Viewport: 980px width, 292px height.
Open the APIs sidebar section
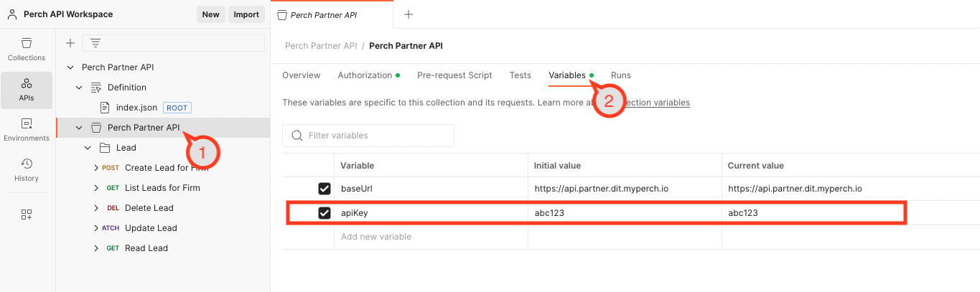click(27, 90)
